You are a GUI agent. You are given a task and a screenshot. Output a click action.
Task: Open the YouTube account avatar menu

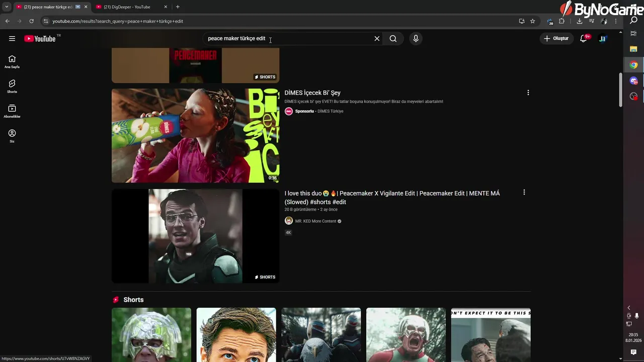tap(602, 39)
